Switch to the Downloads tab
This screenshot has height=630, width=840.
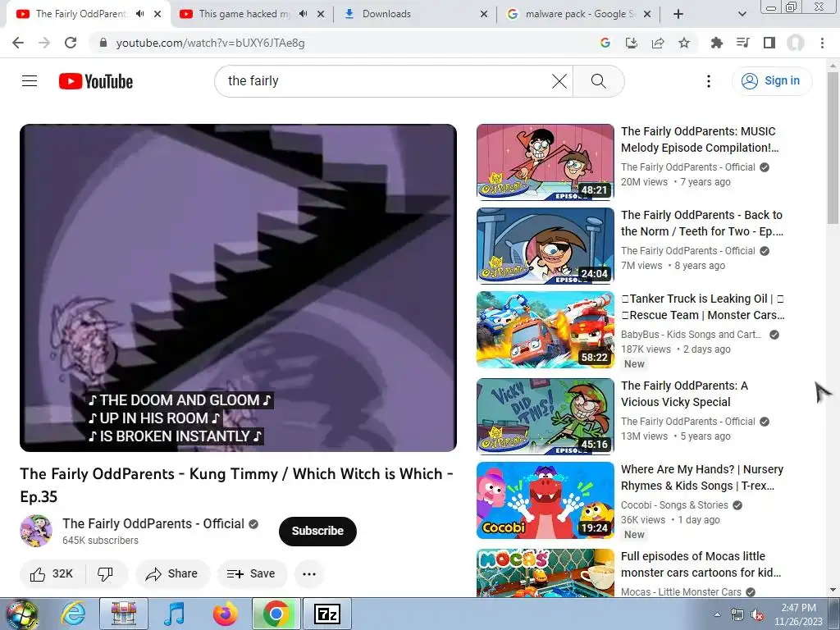click(415, 14)
